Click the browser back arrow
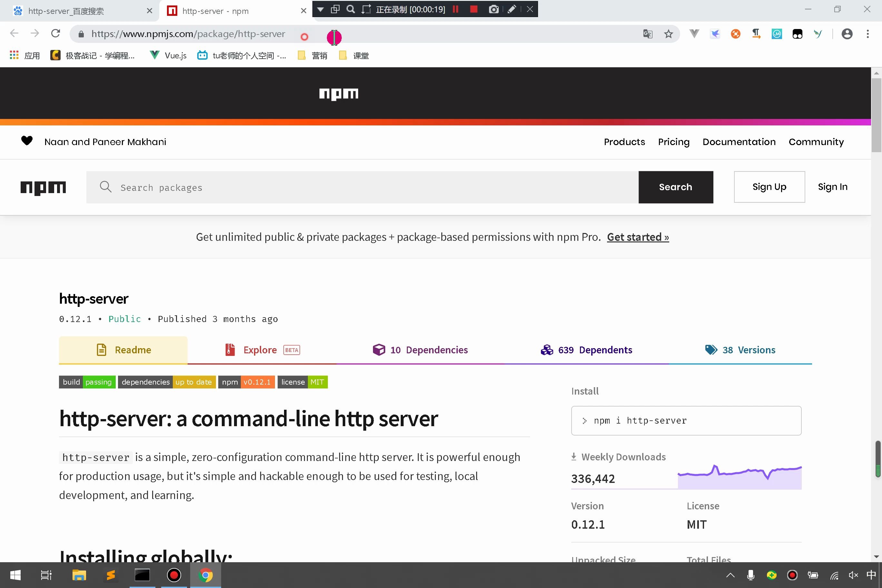 coord(14,34)
